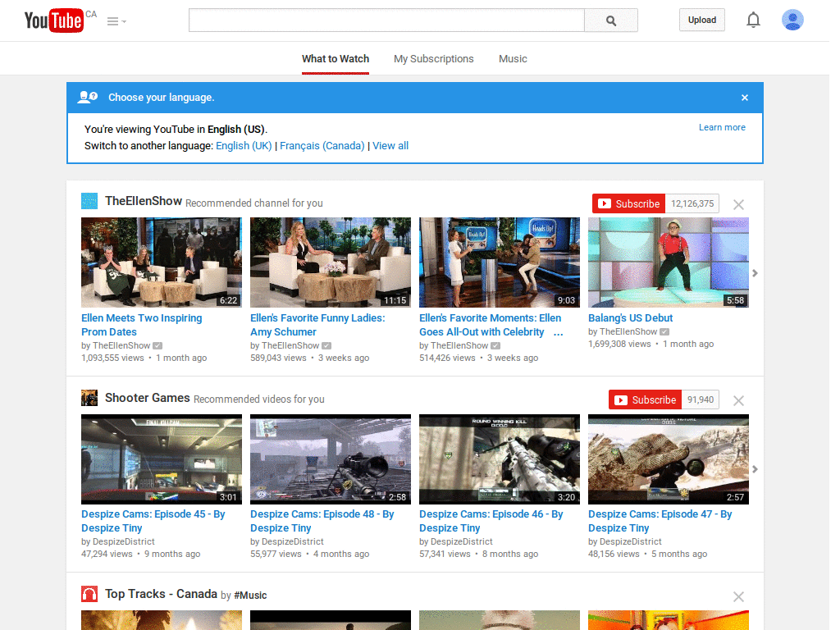Image resolution: width=840 pixels, height=630 pixels.
Task: Switch language to English (UK)
Action: (244, 146)
